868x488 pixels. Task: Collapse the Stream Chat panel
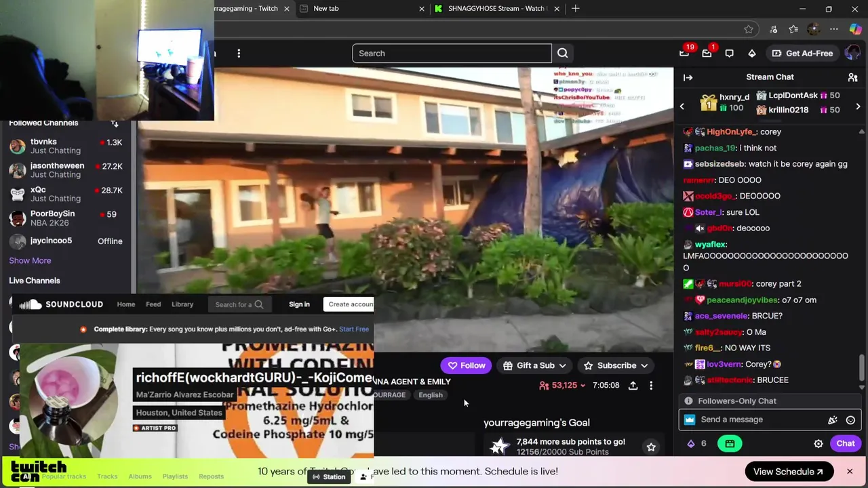688,77
